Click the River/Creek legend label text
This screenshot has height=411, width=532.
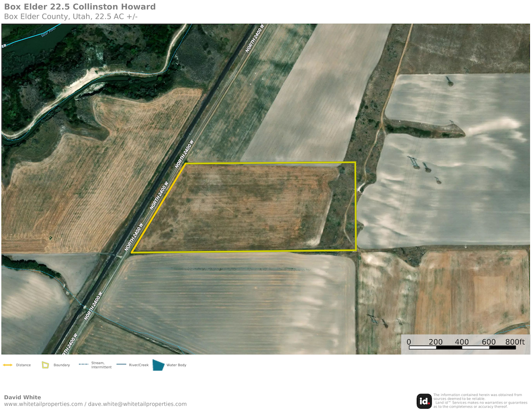pos(139,365)
